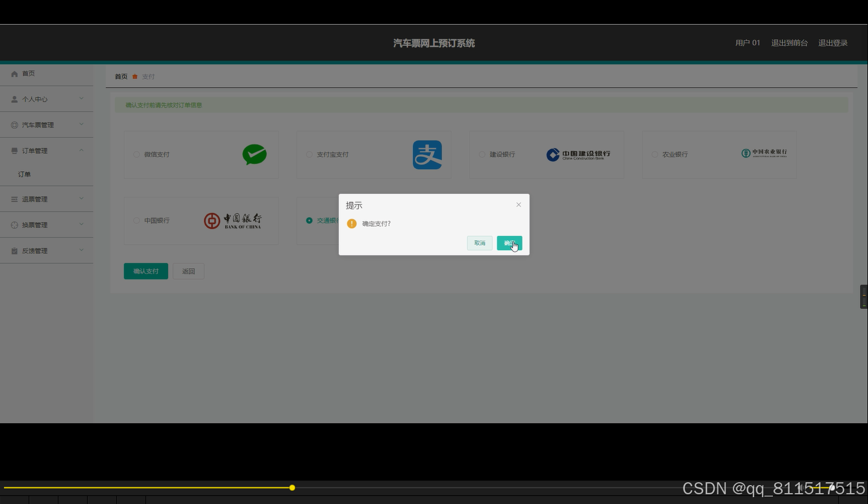Viewport: 868px width, 504px height.
Task: Click the clipboard icon beside 反馈管理
Action: (14, 251)
